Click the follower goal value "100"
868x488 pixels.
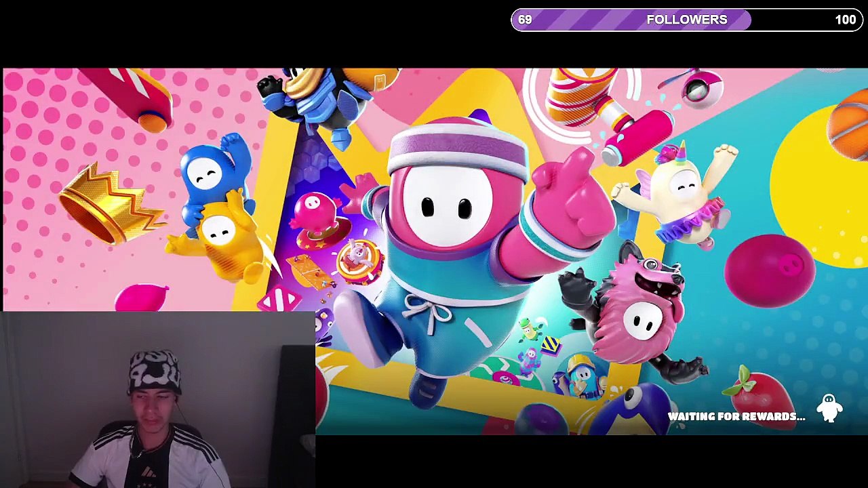[845, 20]
